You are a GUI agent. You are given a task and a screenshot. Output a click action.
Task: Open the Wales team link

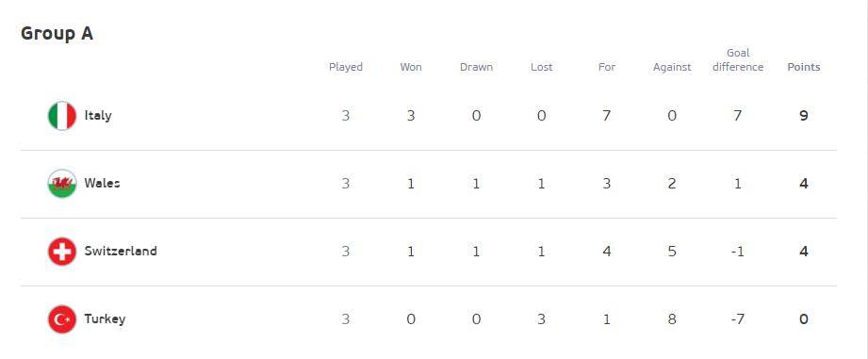click(102, 183)
